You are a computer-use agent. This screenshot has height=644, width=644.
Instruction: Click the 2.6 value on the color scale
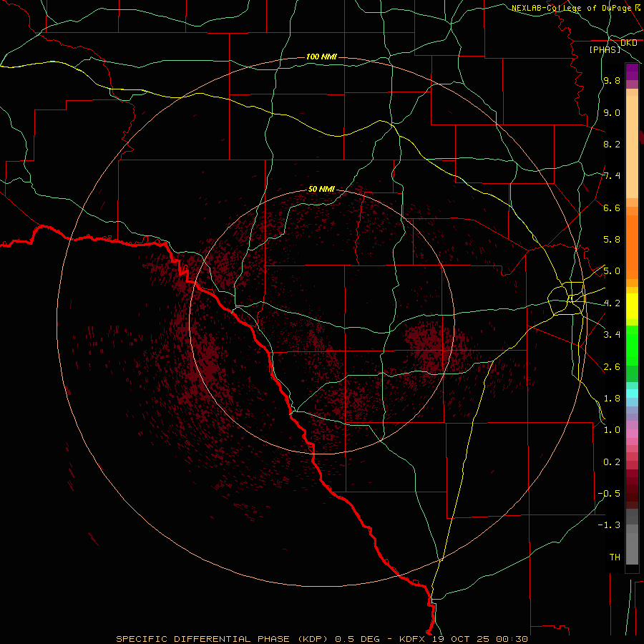612,367
